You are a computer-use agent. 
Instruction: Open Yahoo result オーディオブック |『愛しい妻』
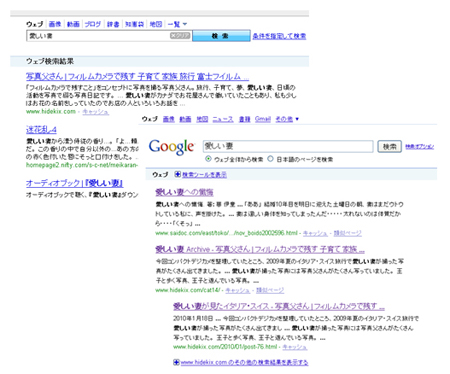point(75,183)
